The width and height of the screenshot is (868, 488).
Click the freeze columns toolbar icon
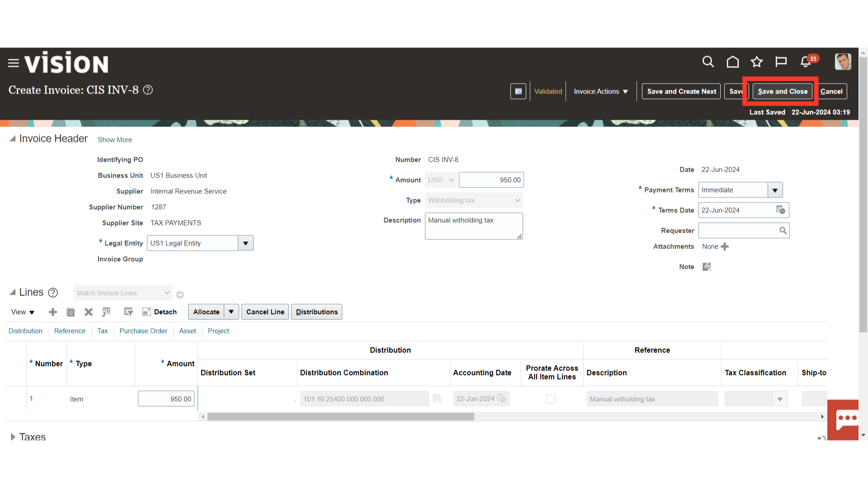tap(106, 312)
